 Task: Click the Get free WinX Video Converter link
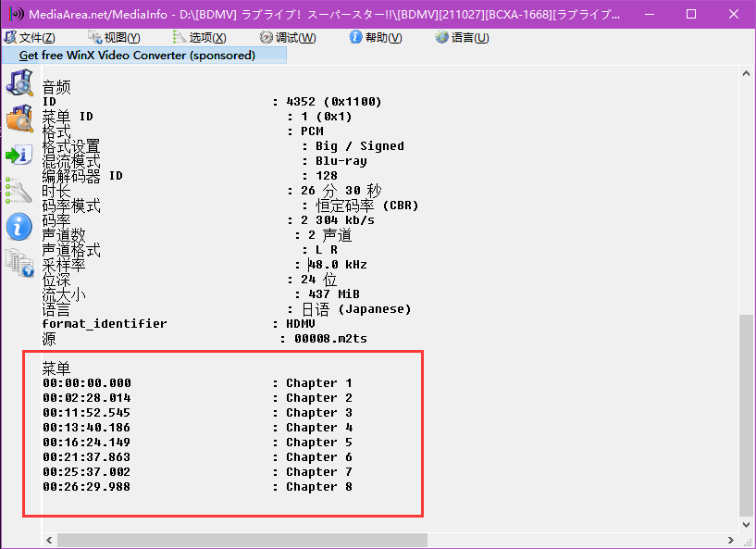[137, 56]
